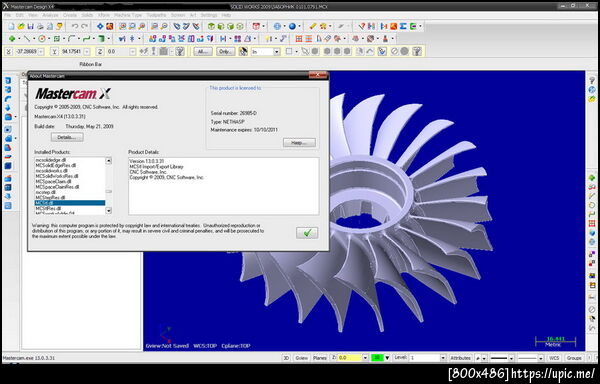Click the green system color swatch
This screenshot has height=384, width=600.
click(377, 358)
